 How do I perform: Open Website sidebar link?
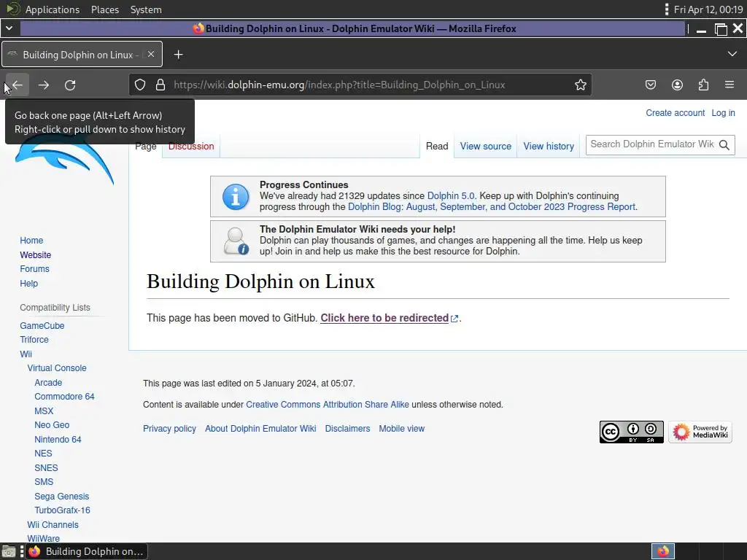click(35, 254)
